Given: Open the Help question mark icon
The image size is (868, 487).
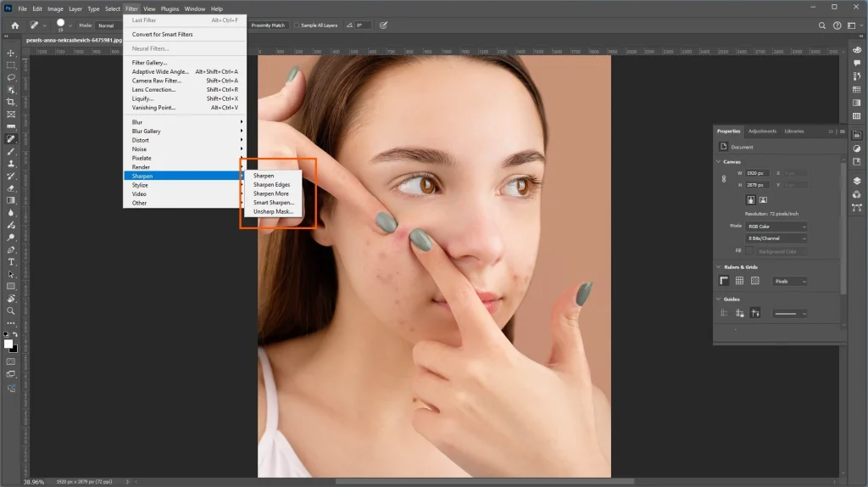Looking at the screenshot, I should 837,25.
